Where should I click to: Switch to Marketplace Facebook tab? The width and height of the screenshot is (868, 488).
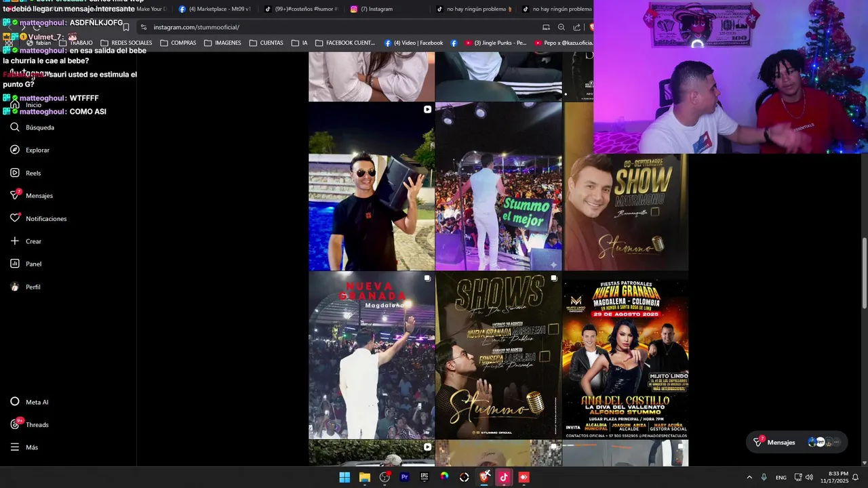tap(215, 9)
